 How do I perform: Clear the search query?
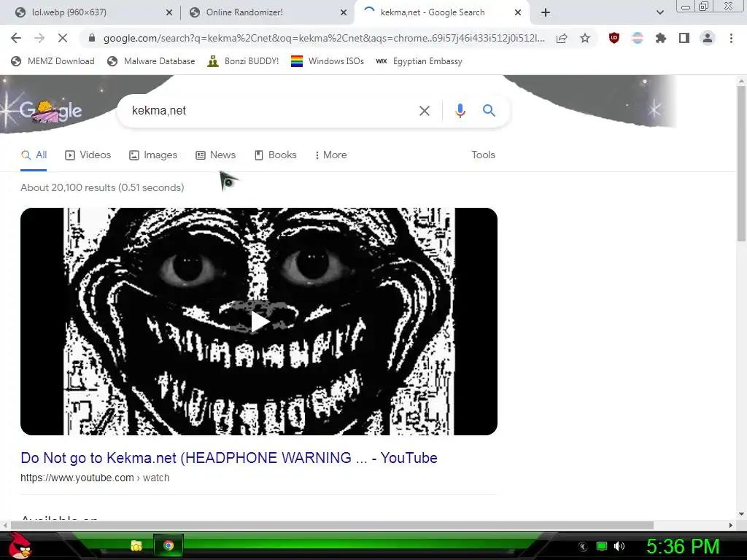tap(424, 111)
